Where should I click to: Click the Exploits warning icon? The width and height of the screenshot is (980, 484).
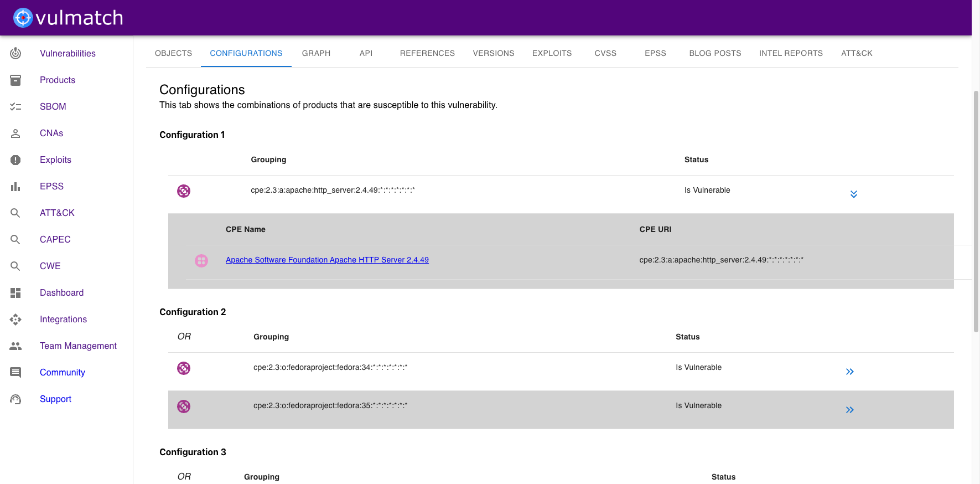[x=15, y=160]
